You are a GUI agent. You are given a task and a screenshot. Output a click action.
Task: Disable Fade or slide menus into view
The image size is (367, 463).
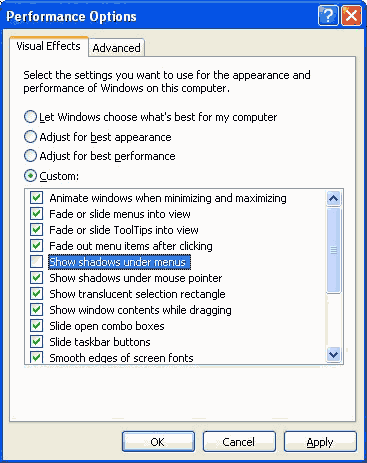(x=37, y=214)
